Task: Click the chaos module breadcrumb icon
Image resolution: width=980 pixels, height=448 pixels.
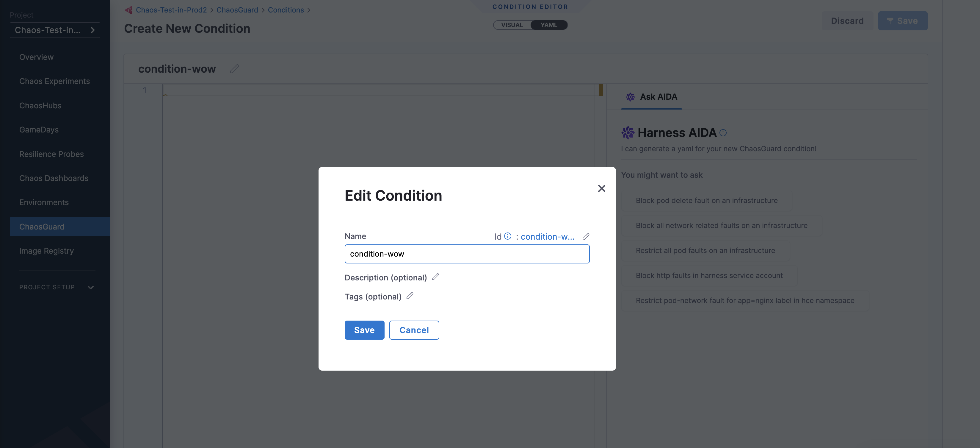Action: tap(129, 10)
